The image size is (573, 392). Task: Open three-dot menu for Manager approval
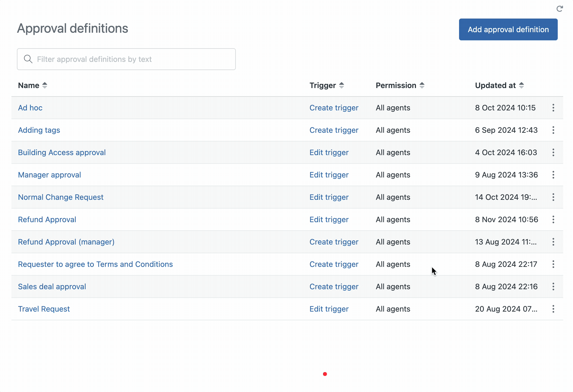[x=553, y=175]
